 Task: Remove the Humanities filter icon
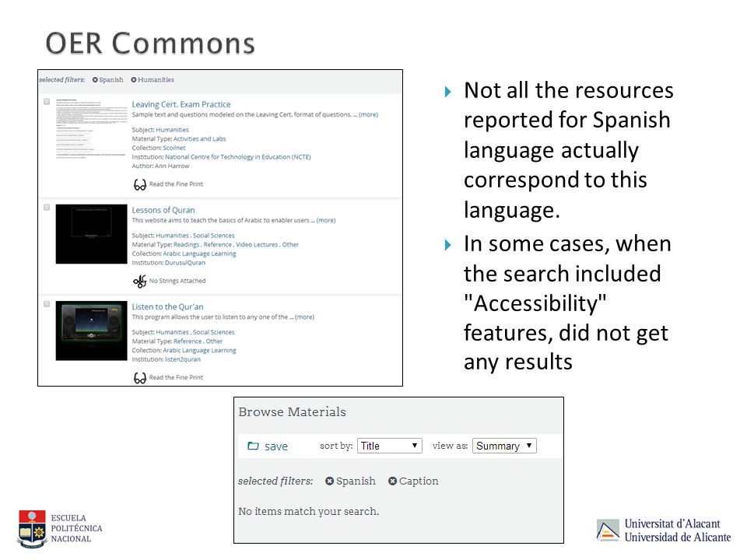click(134, 80)
